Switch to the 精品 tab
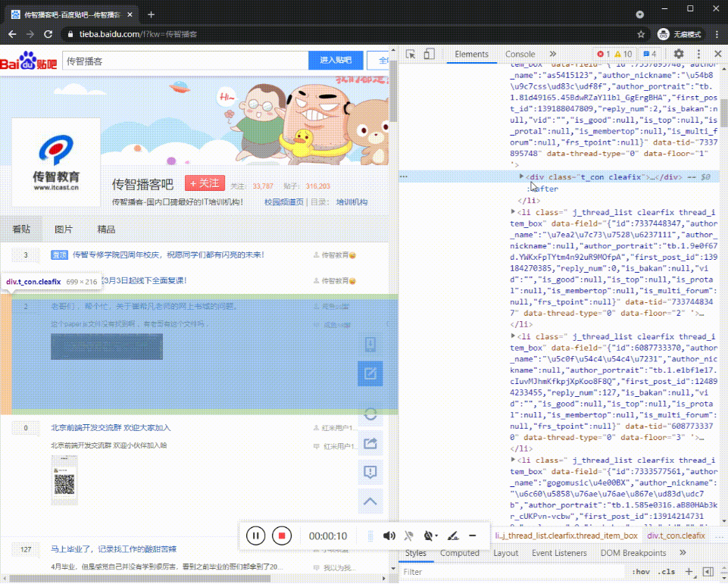This screenshot has width=728, height=584. tap(106, 229)
